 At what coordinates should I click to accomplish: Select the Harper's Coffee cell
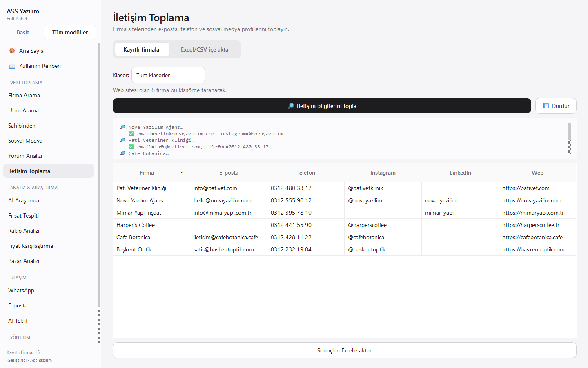tap(151, 225)
